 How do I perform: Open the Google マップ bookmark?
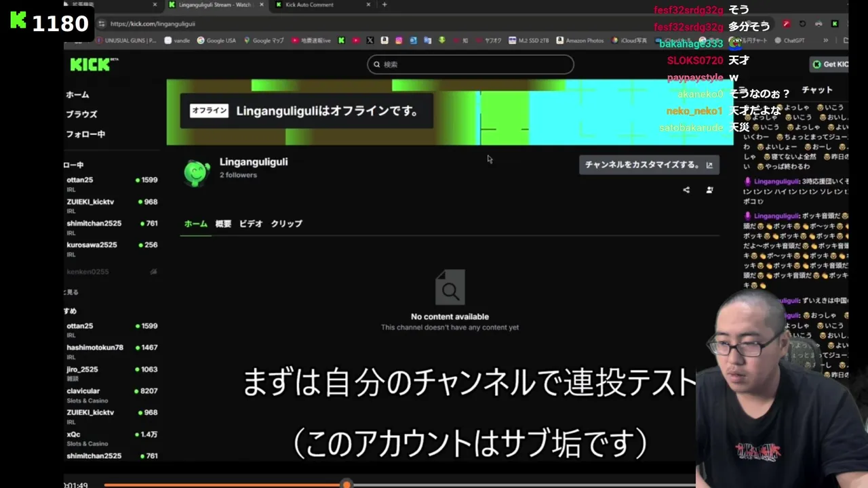point(264,41)
